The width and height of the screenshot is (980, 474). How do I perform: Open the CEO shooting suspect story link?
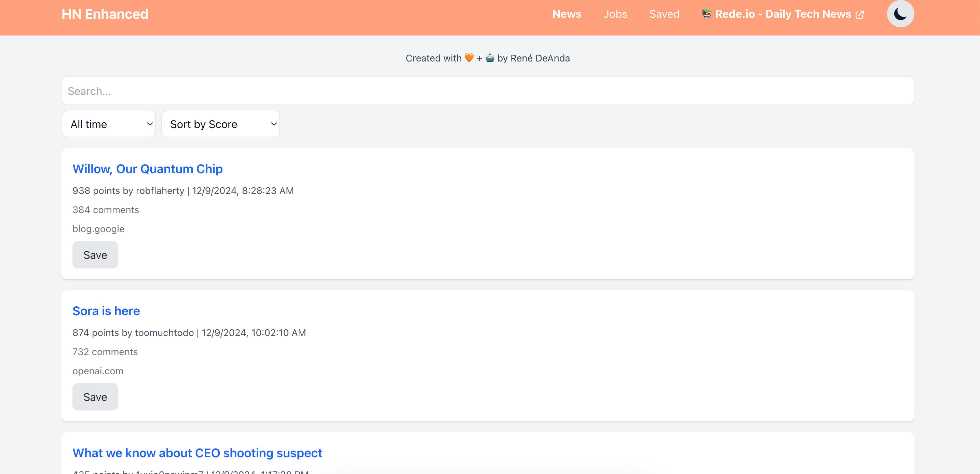pyautogui.click(x=197, y=453)
